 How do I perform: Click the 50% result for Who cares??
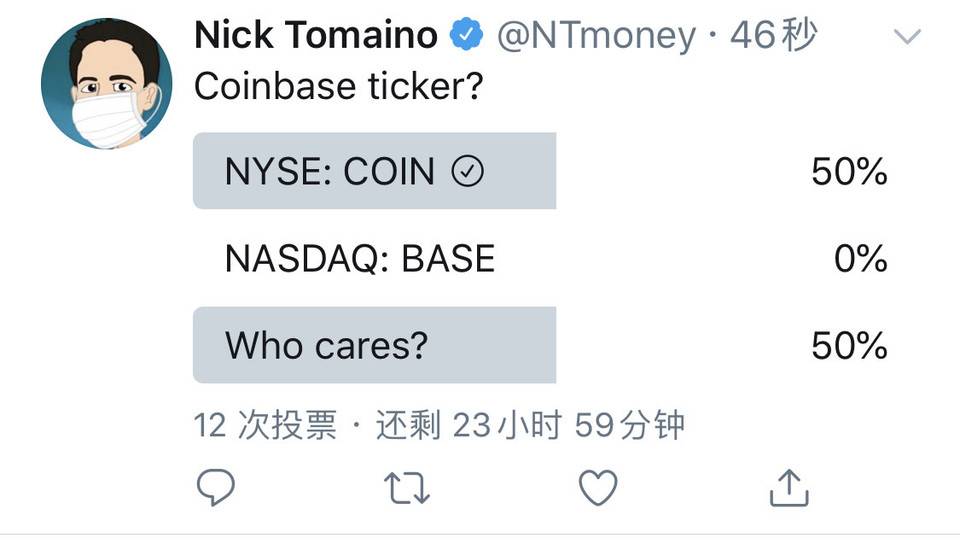coord(849,346)
